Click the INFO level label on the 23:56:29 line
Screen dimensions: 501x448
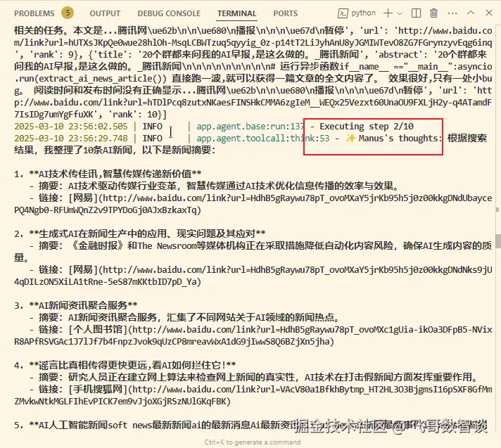(152, 139)
